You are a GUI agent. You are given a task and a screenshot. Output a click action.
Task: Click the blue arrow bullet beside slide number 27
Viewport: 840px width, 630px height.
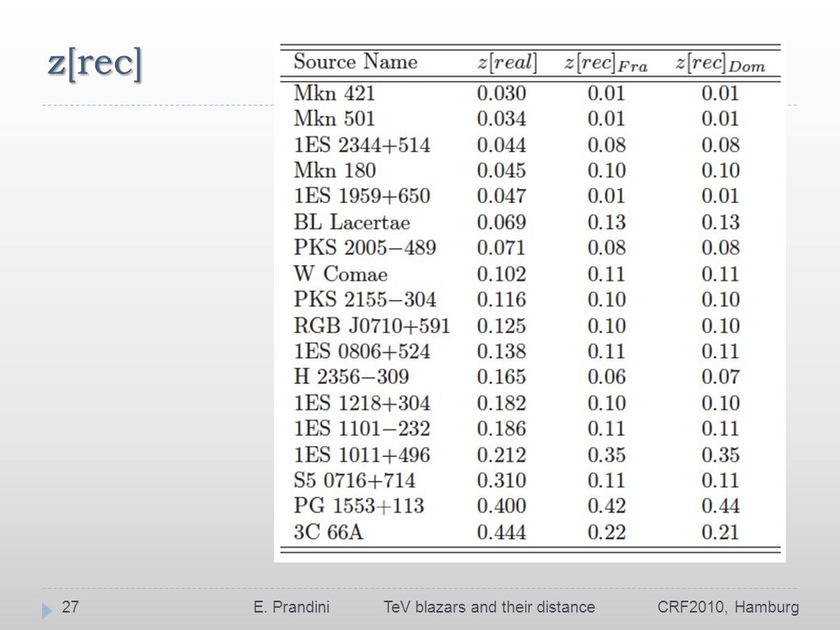point(47,610)
